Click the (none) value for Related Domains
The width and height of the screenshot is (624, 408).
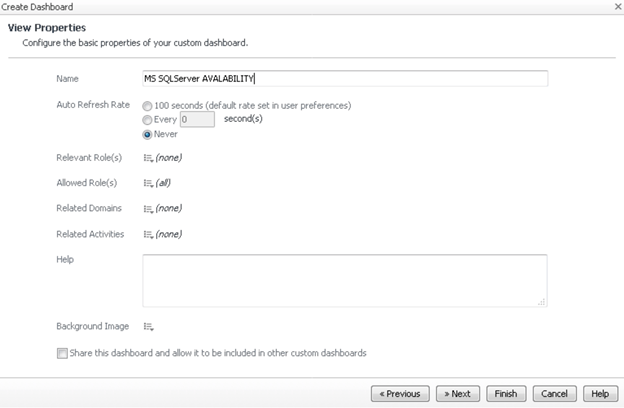(168, 209)
